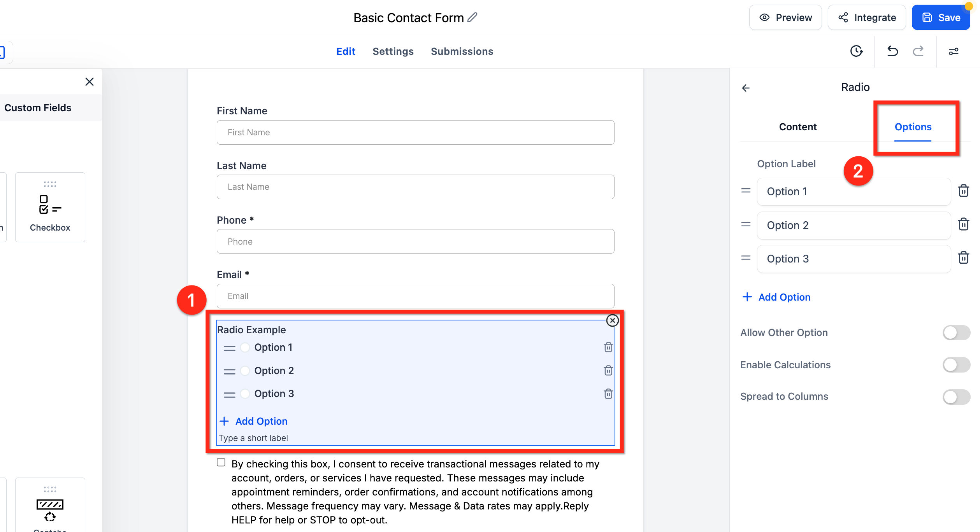This screenshot has height=532, width=980.
Task: Remove the Radio Example field from form
Action: click(x=612, y=320)
